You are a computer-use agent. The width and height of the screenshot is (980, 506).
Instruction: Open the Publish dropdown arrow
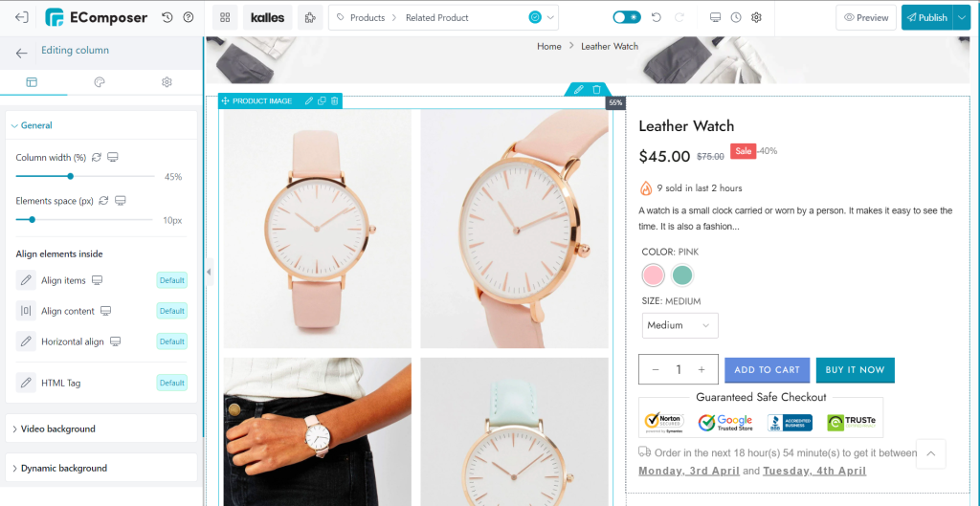click(961, 17)
